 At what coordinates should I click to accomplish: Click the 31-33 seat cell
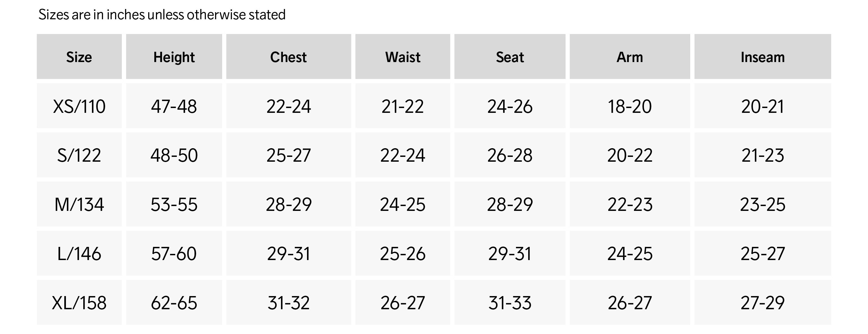[510, 302]
